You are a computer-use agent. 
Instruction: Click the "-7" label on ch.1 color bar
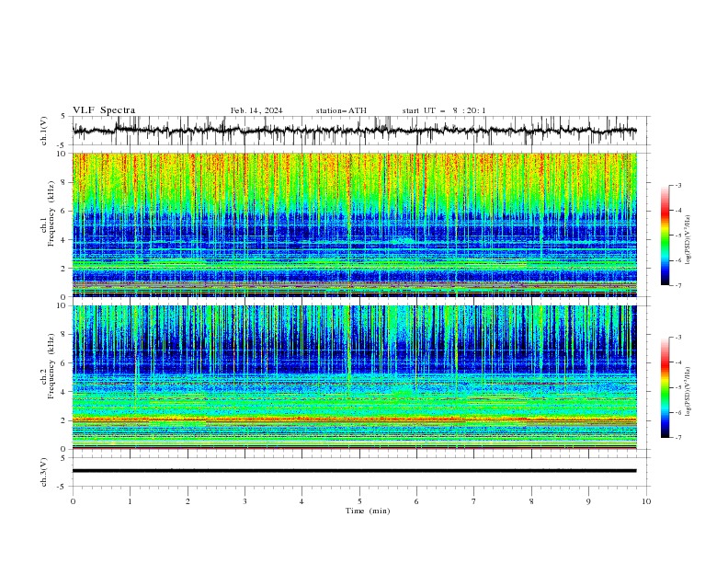point(678,285)
